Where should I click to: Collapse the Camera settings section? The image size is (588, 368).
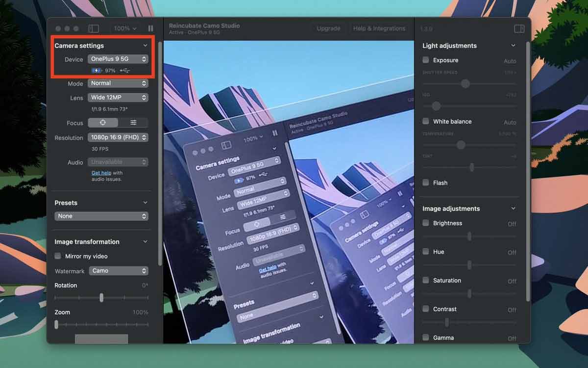tap(145, 46)
